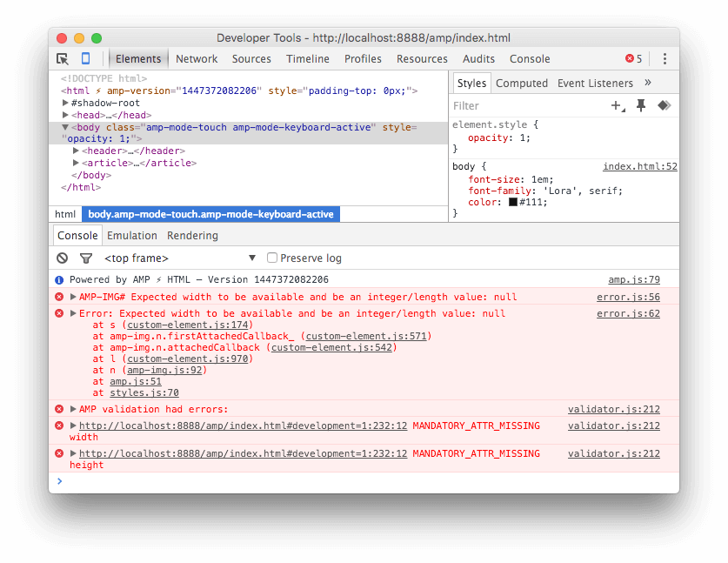
Task: Clear the console log icon
Action: (x=63, y=258)
